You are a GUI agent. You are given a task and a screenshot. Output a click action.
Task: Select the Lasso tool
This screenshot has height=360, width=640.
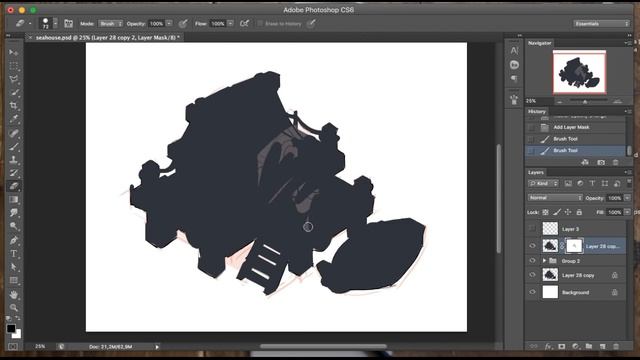(x=13, y=79)
